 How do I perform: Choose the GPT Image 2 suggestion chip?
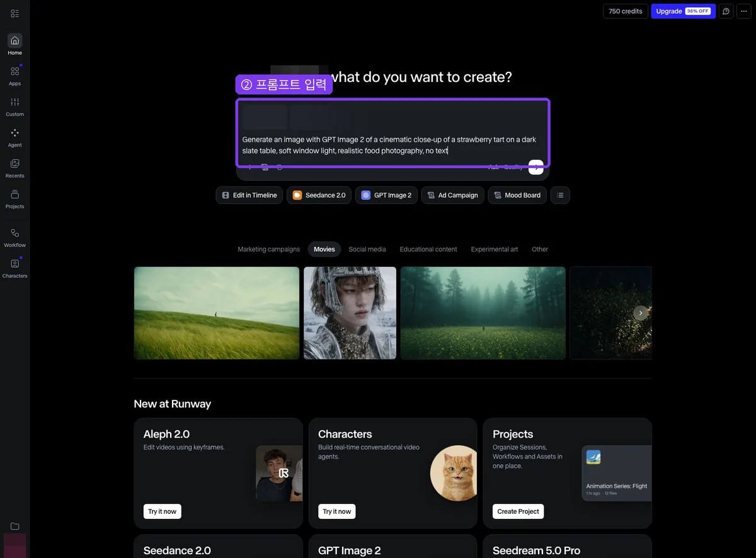(x=386, y=195)
